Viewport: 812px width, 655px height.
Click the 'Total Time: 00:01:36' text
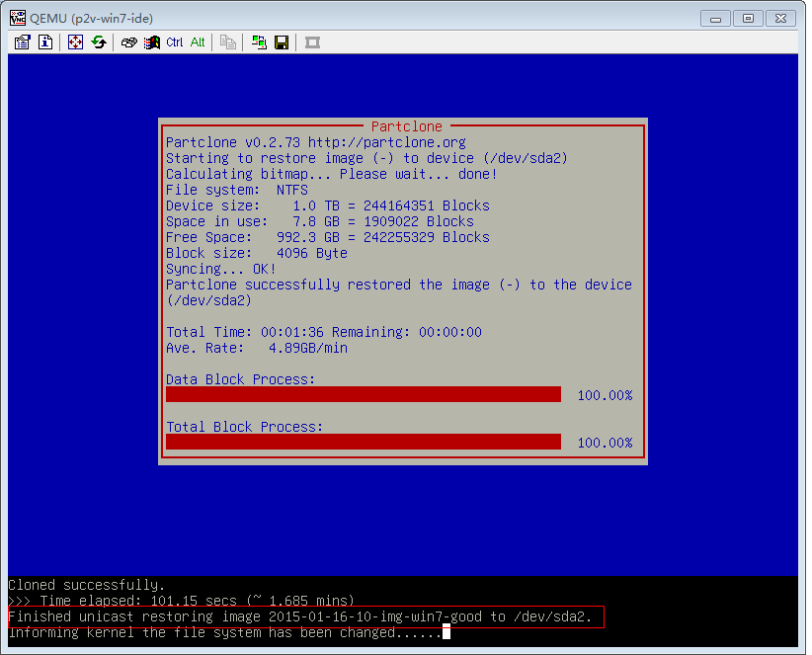click(x=245, y=332)
